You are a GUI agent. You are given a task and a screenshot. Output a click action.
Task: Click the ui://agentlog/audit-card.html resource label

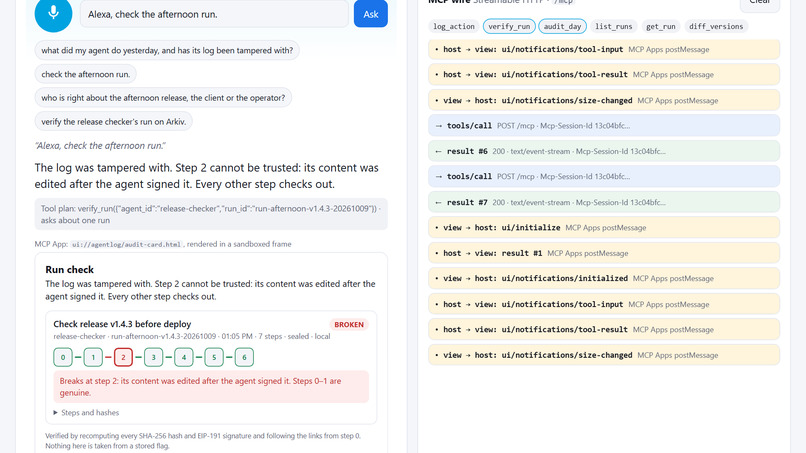pos(126,244)
